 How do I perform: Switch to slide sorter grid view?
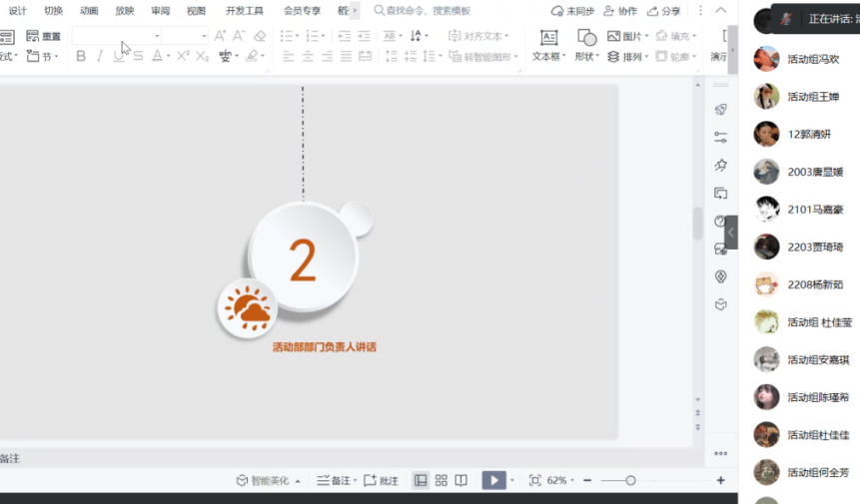coord(440,480)
